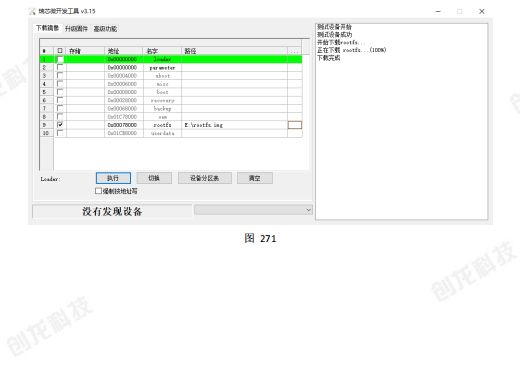520x370 pixels.
Task: Click the 切换 button
Action: (154, 178)
